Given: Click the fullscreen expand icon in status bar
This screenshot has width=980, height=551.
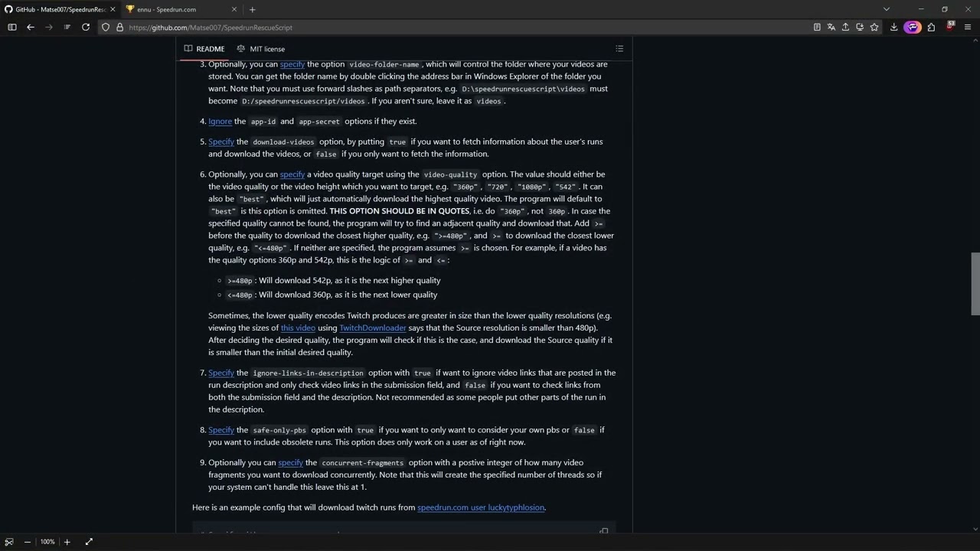Looking at the screenshot, I should [89, 541].
